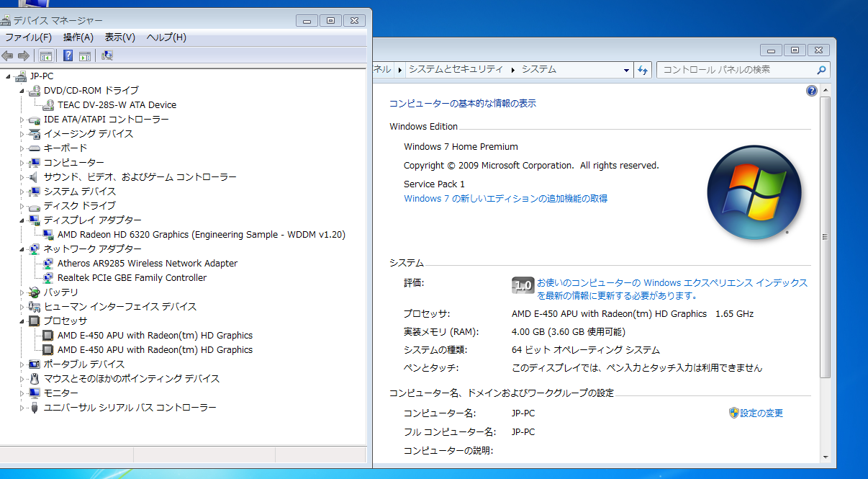
Task: Select the JP-PC root computer icon
Action: click(x=20, y=76)
